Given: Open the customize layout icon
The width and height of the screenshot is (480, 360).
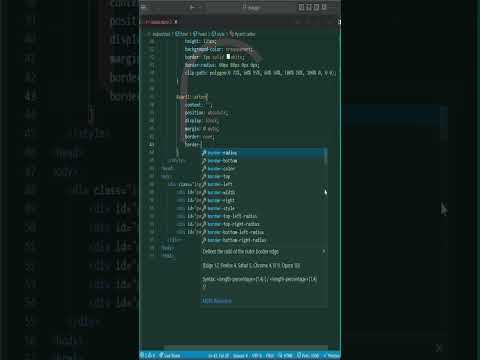Looking at the screenshot, I should (324, 7).
